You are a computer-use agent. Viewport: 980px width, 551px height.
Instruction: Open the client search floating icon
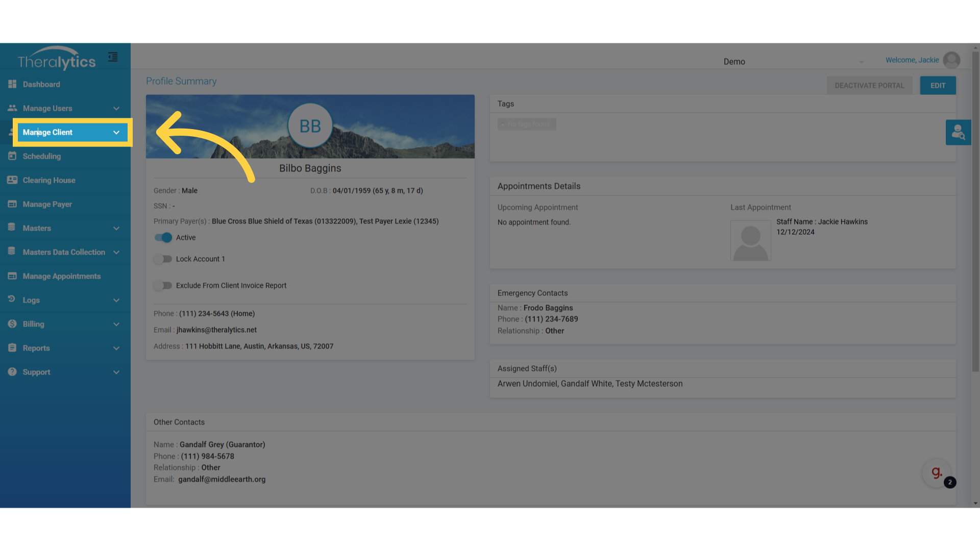[958, 133]
